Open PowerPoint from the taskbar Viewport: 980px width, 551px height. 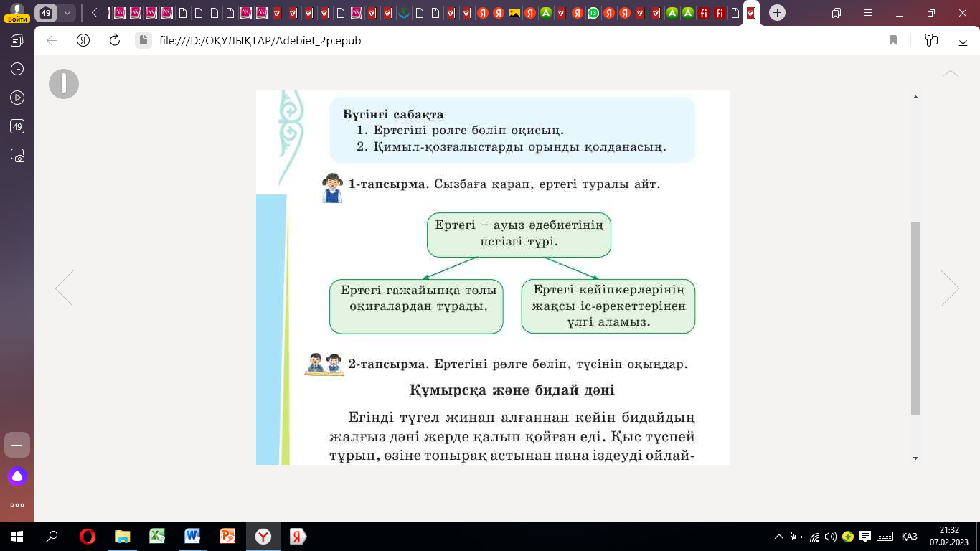tap(228, 536)
